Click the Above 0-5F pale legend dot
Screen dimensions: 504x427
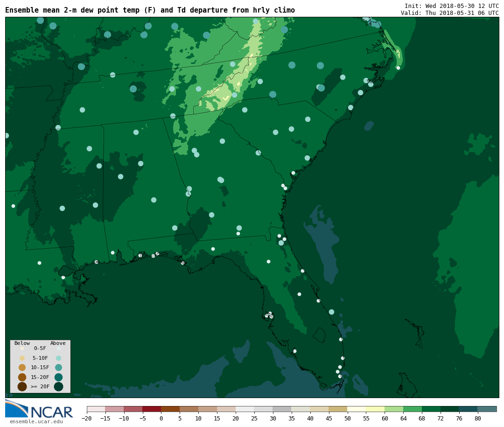click(x=58, y=348)
